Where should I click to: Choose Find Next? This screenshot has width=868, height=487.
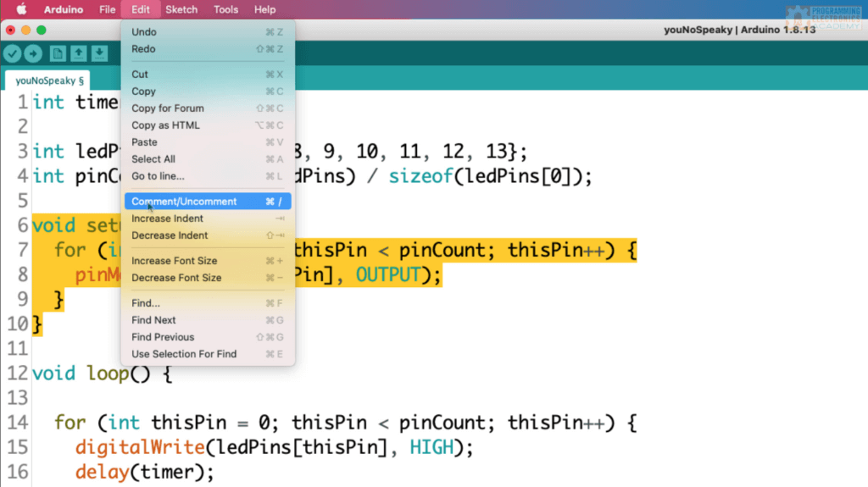208,320
